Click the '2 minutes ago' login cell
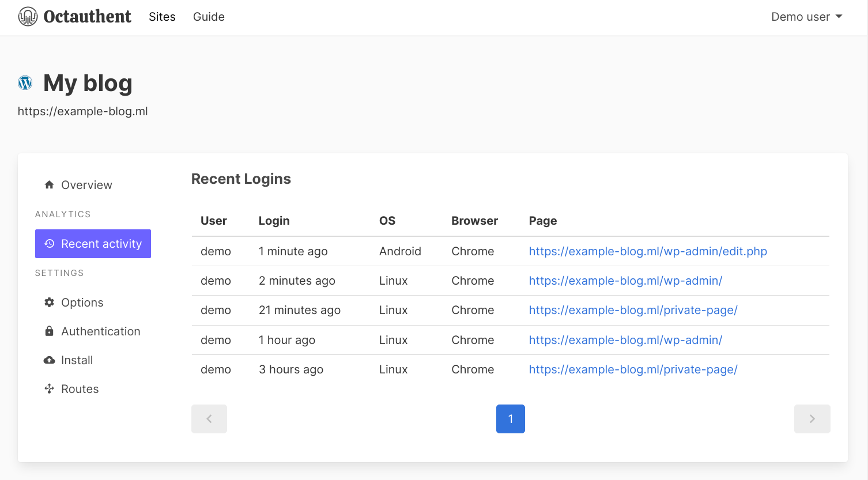The width and height of the screenshot is (868, 480). [297, 281]
